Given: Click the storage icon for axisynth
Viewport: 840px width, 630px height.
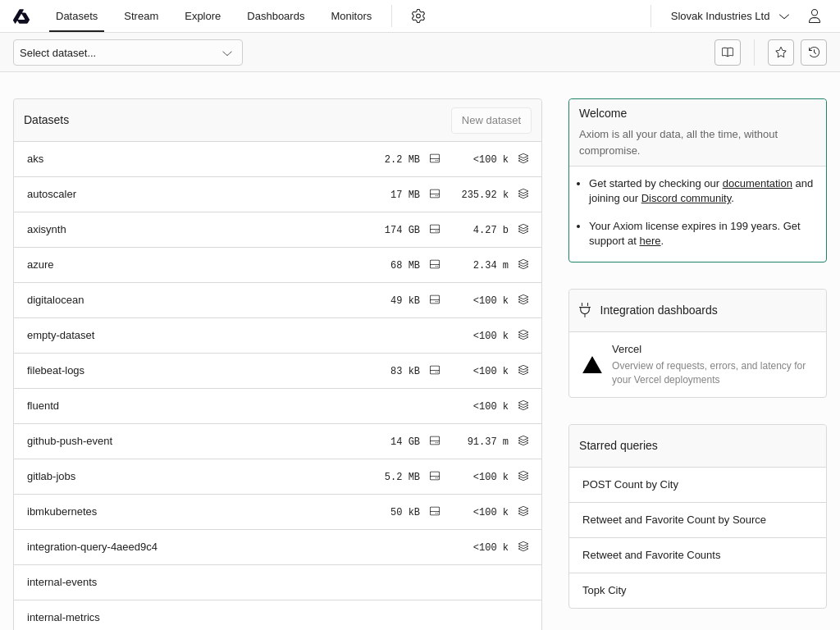Looking at the screenshot, I should click(435, 230).
